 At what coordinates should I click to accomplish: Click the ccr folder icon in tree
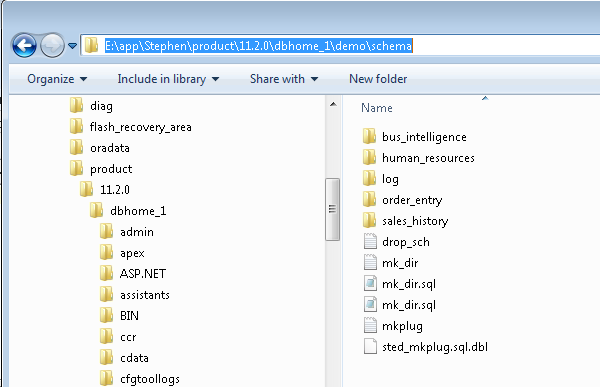(106, 336)
